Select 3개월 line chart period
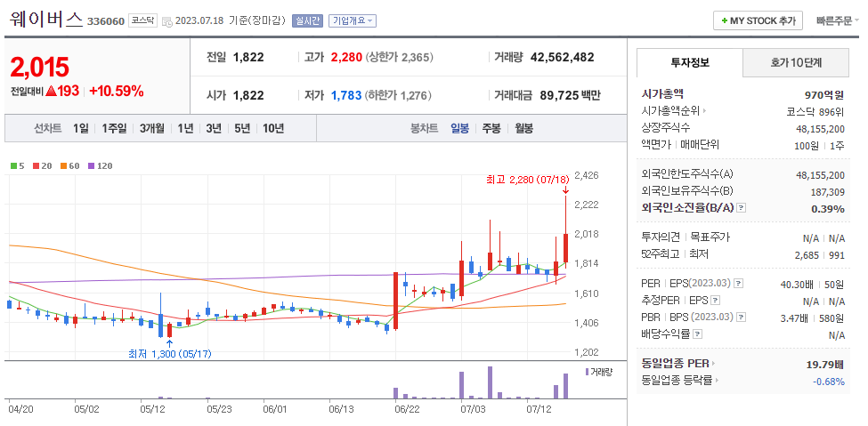Viewport: 868px width, 426px height. tap(151, 128)
